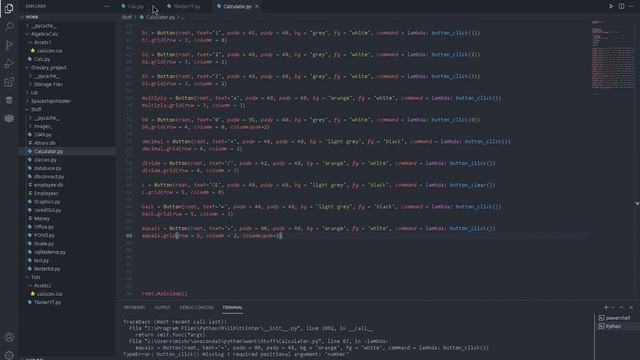
Task: Open the Accounts icon in activity bar
Action: coord(9,337)
